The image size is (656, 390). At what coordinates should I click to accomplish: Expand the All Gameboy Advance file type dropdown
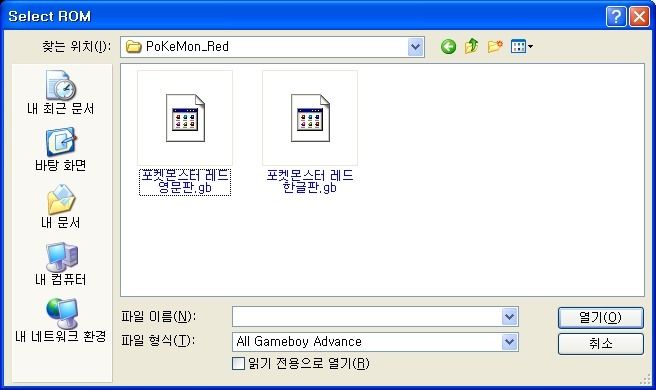510,342
